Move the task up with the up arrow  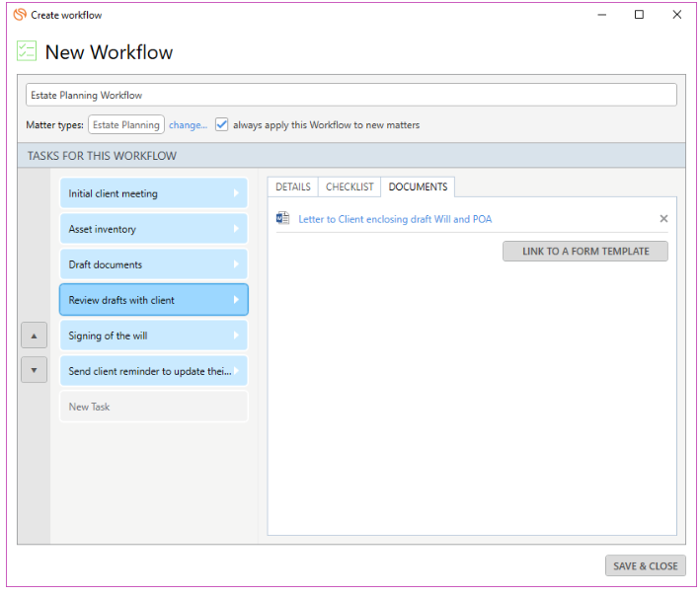coord(34,335)
